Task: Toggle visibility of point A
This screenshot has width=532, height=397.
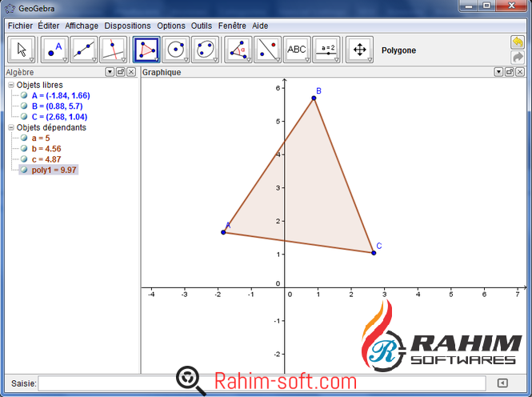Action: click(x=24, y=95)
